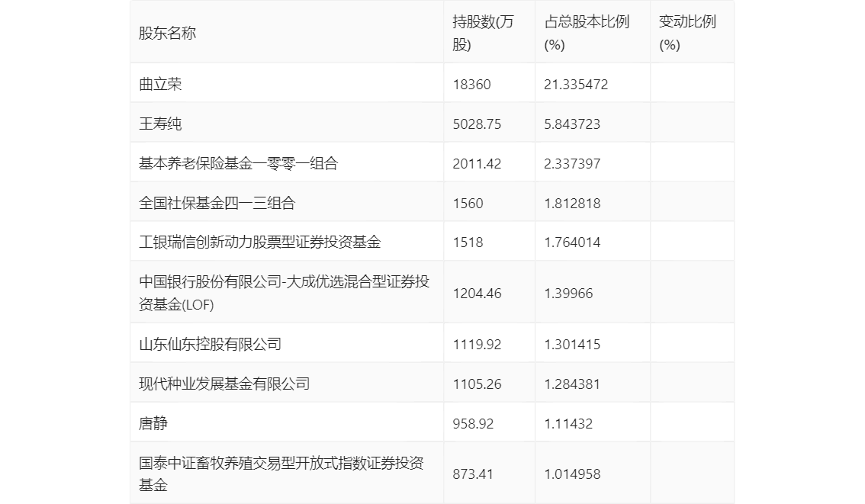Select the value 958.92
The image size is (865, 504).
[x=473, y=424]
